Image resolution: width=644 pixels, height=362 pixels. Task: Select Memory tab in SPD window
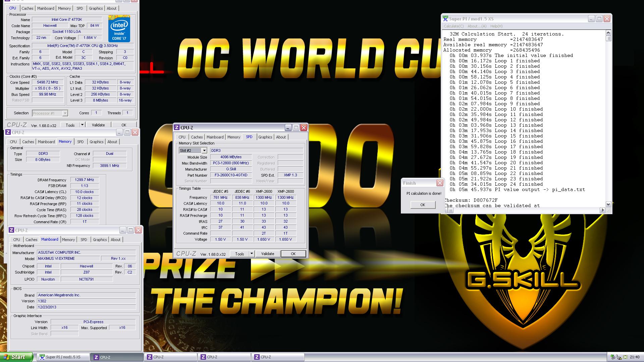pyautogui.click(x=234, y=137)
